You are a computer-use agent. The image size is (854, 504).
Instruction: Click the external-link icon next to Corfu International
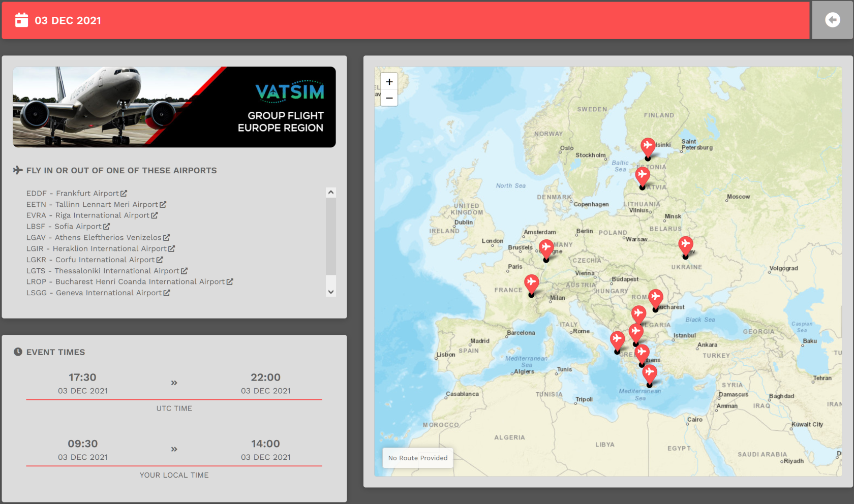(160, 260)
